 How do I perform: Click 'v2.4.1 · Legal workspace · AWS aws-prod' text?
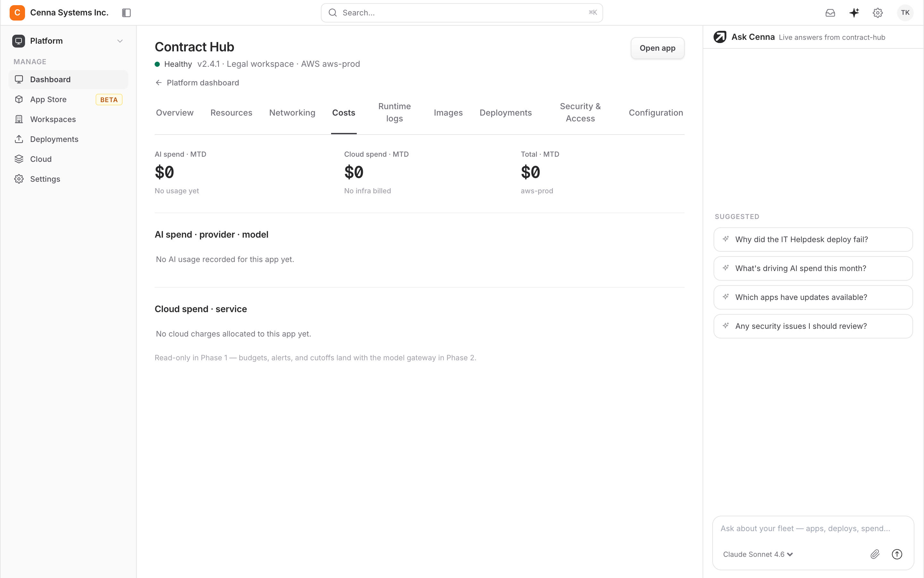pos(279,64)
